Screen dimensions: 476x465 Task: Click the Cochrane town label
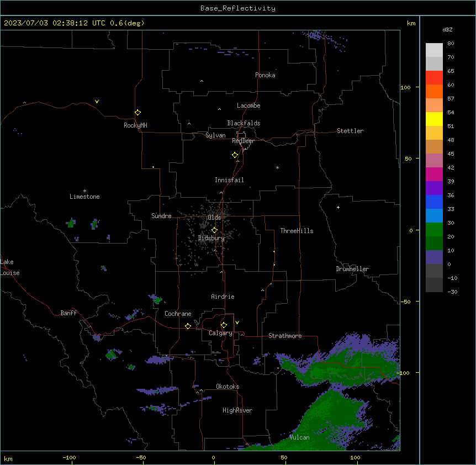coord(178,314)
